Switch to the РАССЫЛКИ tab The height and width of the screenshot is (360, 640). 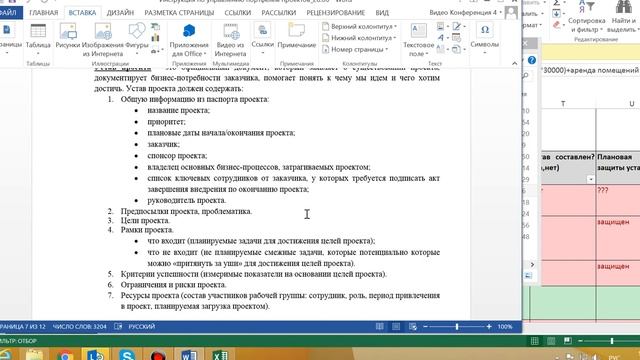tap(279, 13)
